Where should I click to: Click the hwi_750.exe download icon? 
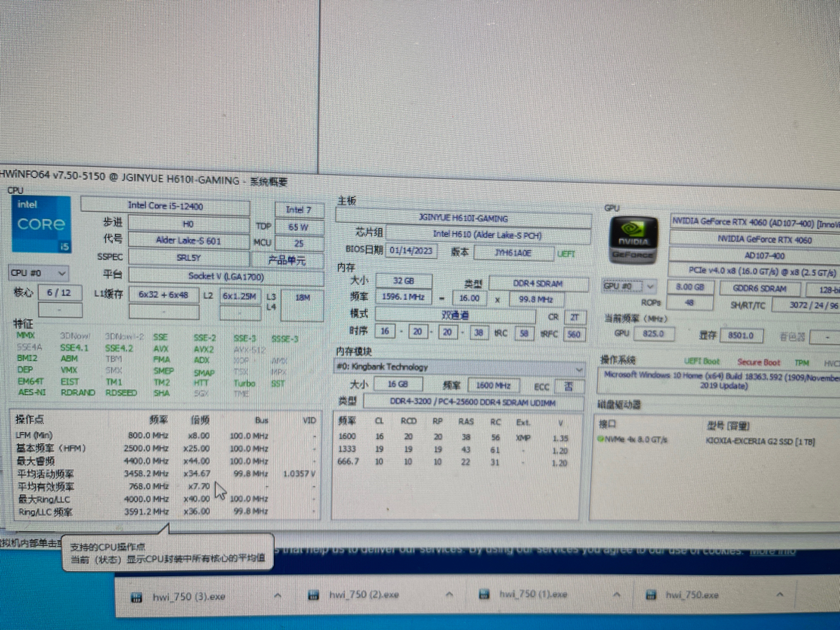tap(650, 595)
